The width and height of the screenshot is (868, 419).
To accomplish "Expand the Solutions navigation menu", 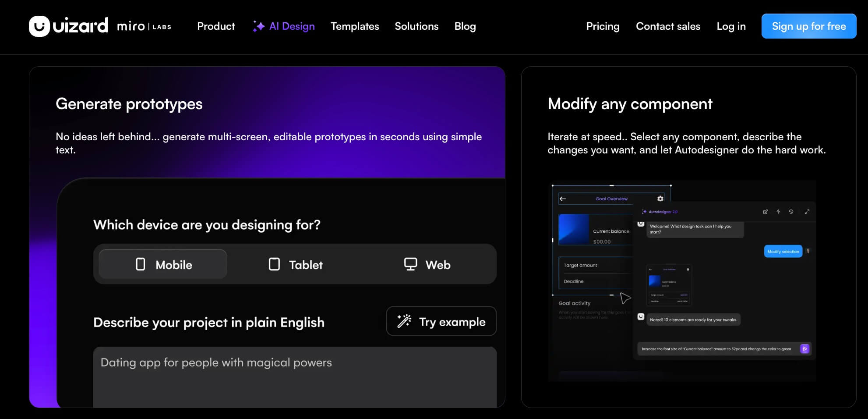I will tap(416, 26).
